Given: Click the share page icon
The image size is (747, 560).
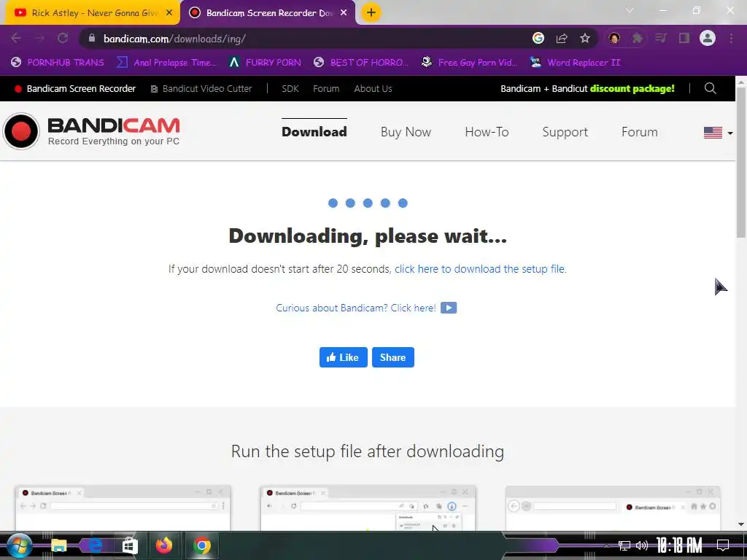Looking at the screenshot, I should point(562,38).
